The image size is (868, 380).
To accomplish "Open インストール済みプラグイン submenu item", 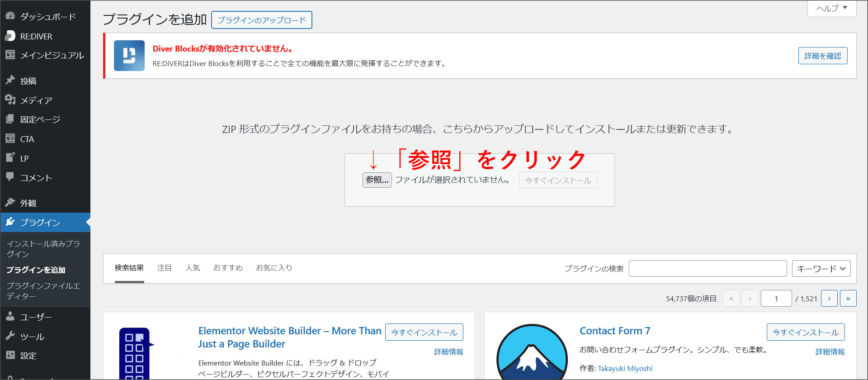I will (x=43, y=249).
